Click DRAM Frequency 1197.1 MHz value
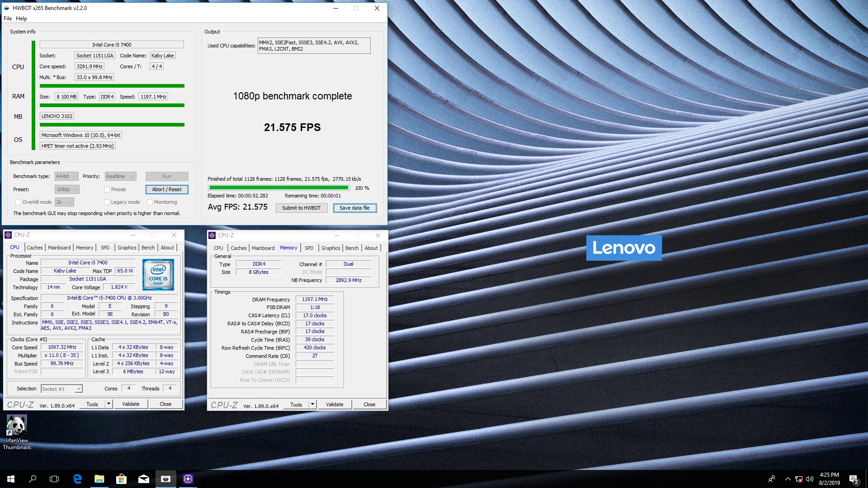This screenshot has width=868, height=488. [x=315, y=299]
